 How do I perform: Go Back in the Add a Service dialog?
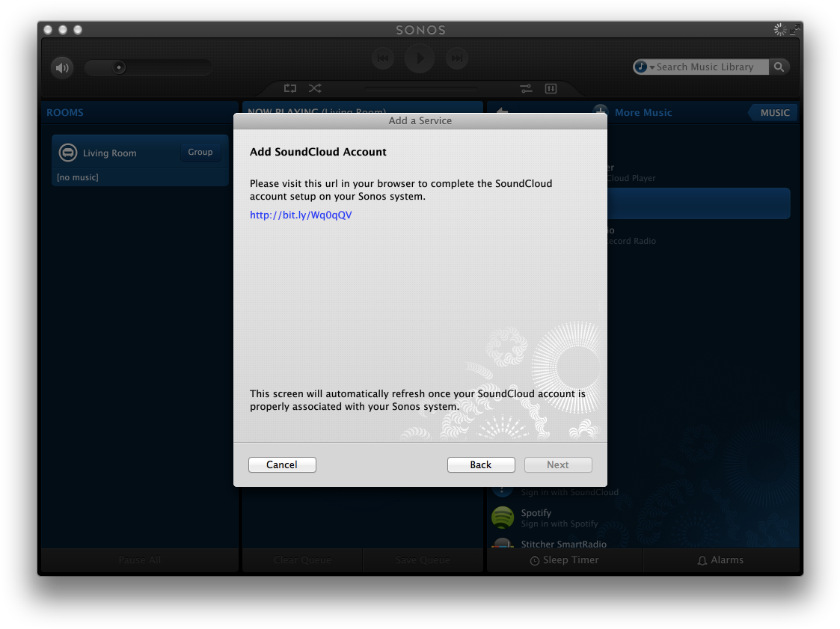[x=481, y=464]
